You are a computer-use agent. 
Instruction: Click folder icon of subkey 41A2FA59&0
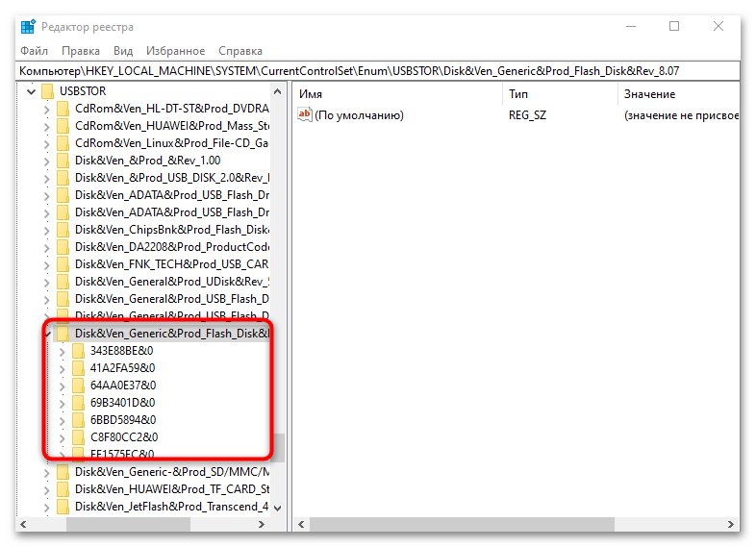coord(78,368)
